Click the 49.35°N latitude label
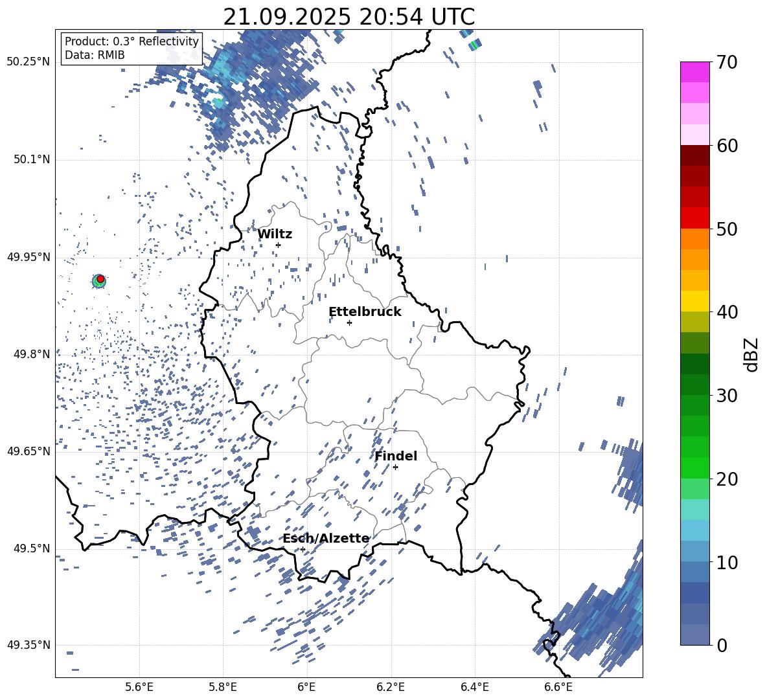Viewport: 767px width, 700px height. pyautogui.click(x=29, y=645)
